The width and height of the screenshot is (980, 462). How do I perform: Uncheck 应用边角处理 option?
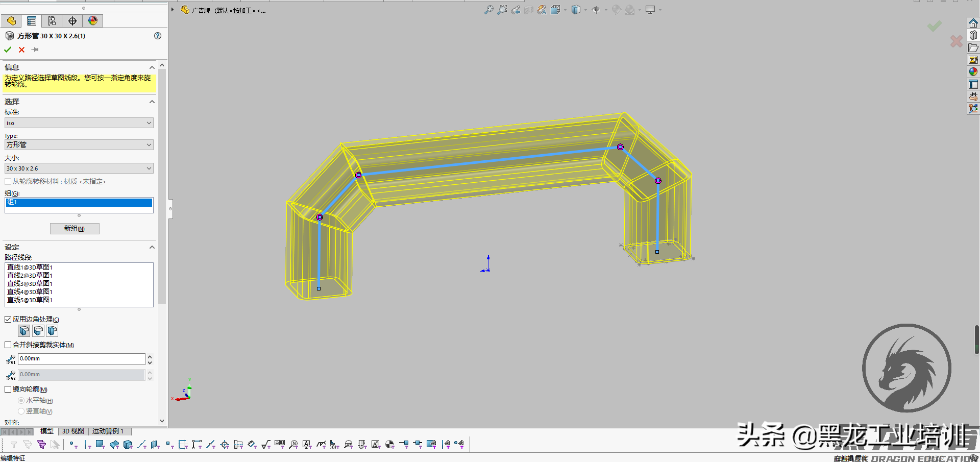(x=8, y=319)
